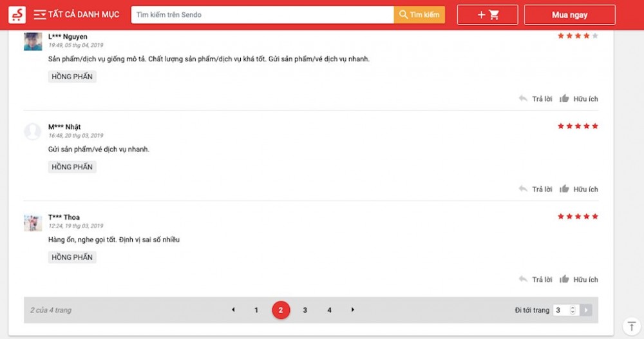
Task: Go to reviews page 4
Action: click(x=329, y=310)
